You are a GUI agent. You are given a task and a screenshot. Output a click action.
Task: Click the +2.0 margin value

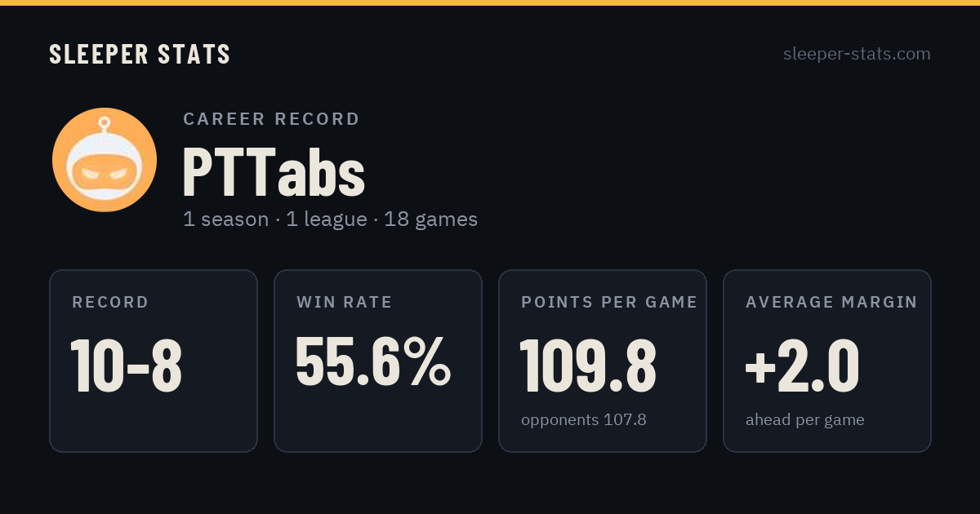point(802,366)
